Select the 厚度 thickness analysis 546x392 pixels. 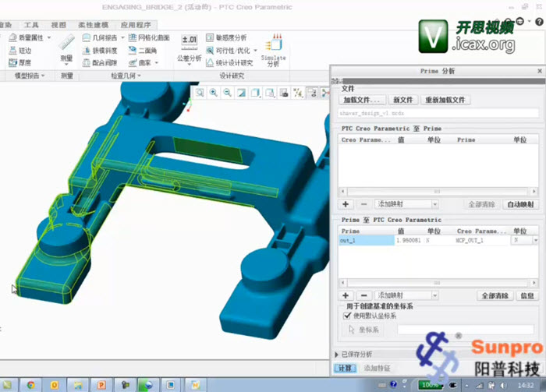tap(20, 62)
